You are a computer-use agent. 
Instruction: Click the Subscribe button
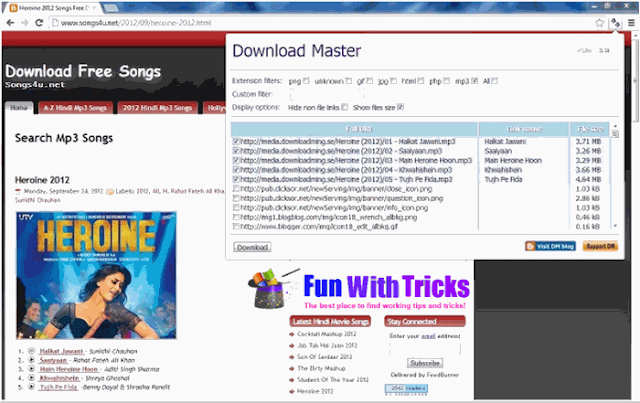click(425, 363)
